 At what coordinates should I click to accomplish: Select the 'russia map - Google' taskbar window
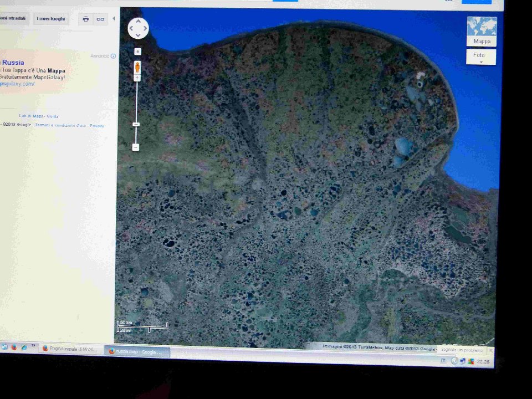coord(137,352)
